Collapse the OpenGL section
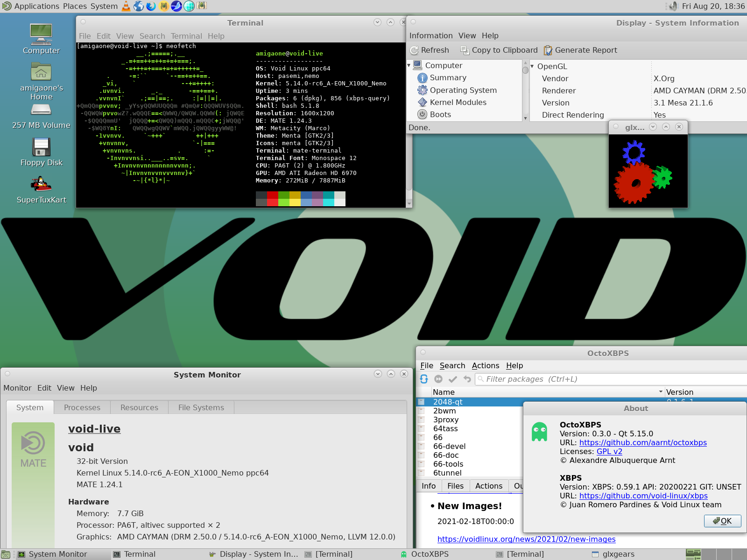This screenshot has height=560, width=747. (532, 66)
